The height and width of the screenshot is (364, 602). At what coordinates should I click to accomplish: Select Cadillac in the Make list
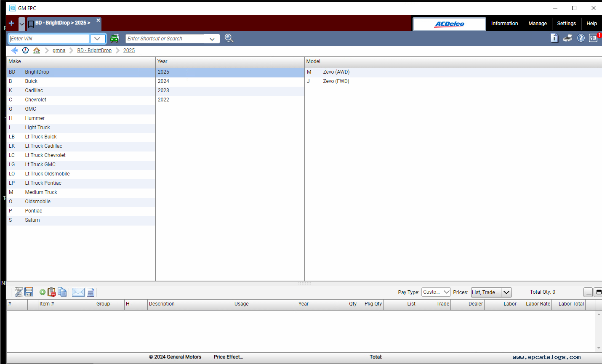[81, 90]
